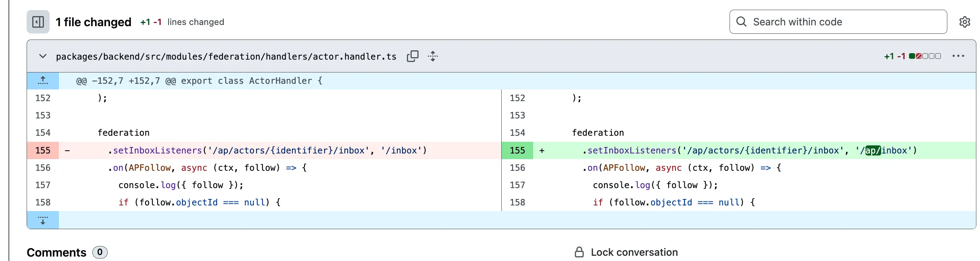Select removed line 155 number
Viewport: 980px width, 261px height.
point(43,150)
